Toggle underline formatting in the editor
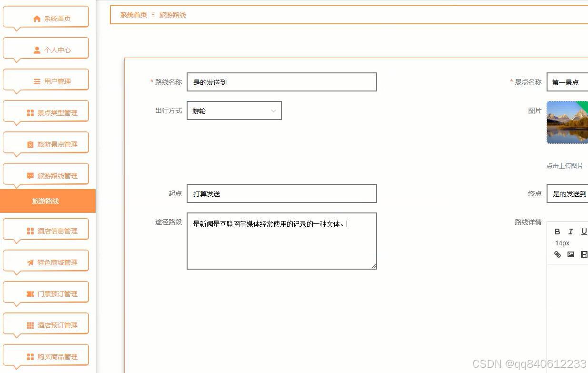This screenshot has height=373, width=588. 583,232
